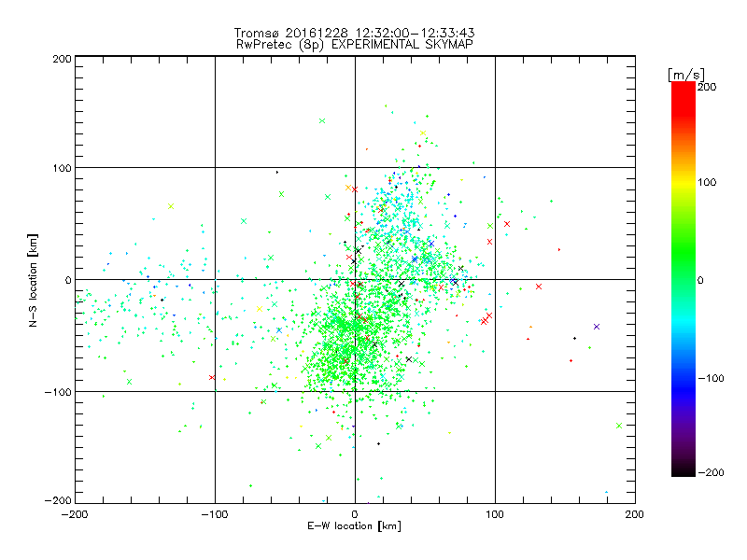Image resolution: width=747 pixels, height=560 pixels.
Task: Click the green middle of the colorbar near 0
Action: 684,279
